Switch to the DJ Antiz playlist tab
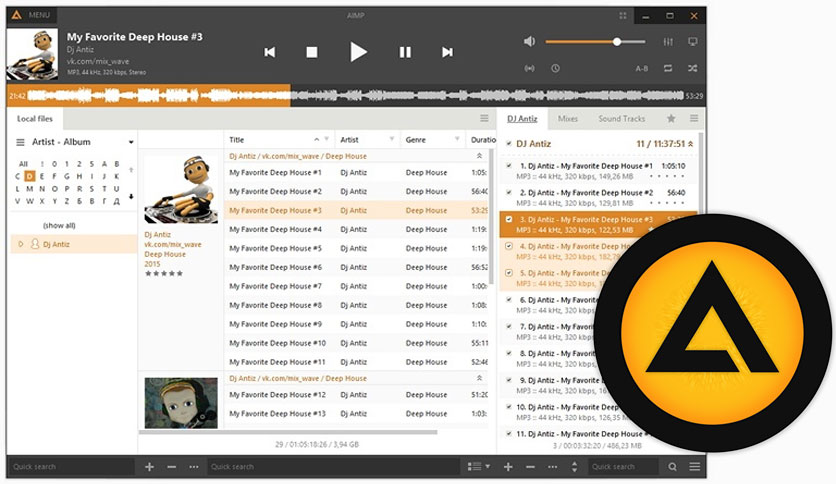The width and height of the screenshot is (836, 484). coord(522,119)
